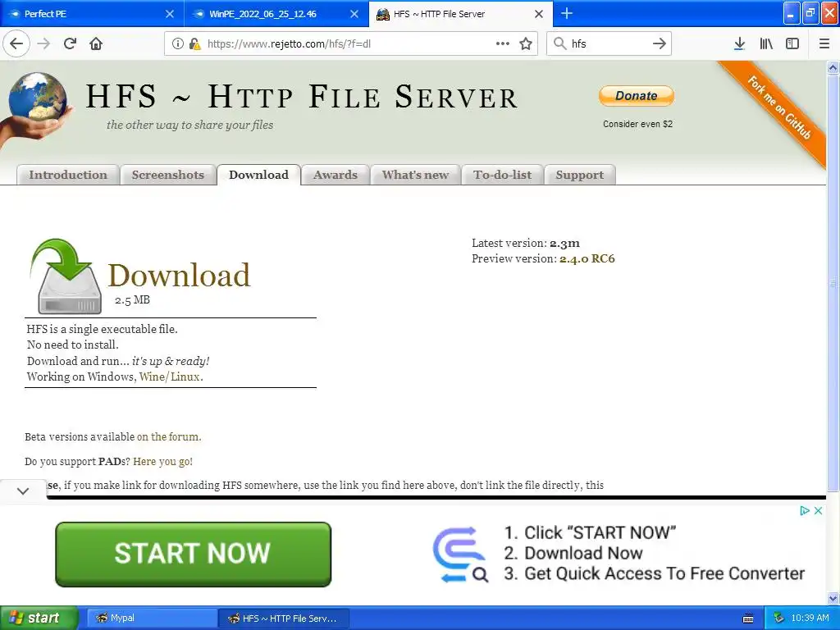Open the Introduction page tab
Viewport: 840px width, 630px height.
click(x=68, y=176)
